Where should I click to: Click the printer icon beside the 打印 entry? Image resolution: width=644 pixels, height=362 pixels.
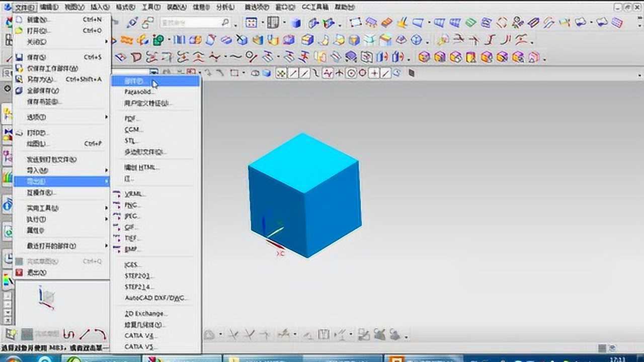[x=19, y=132]
